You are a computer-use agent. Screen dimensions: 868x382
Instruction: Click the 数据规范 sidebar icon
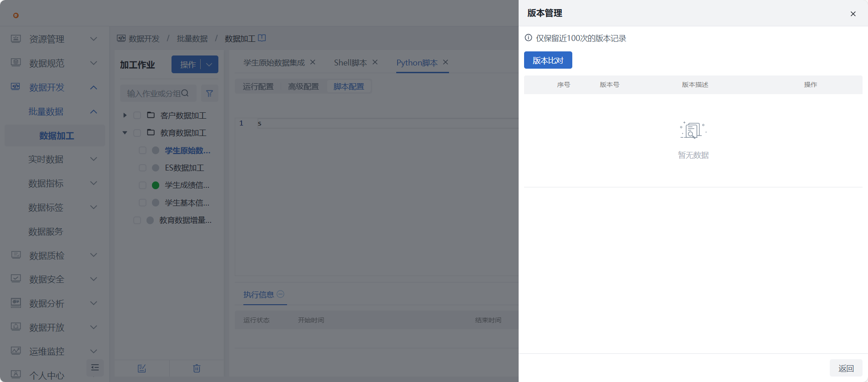(16, 63)
